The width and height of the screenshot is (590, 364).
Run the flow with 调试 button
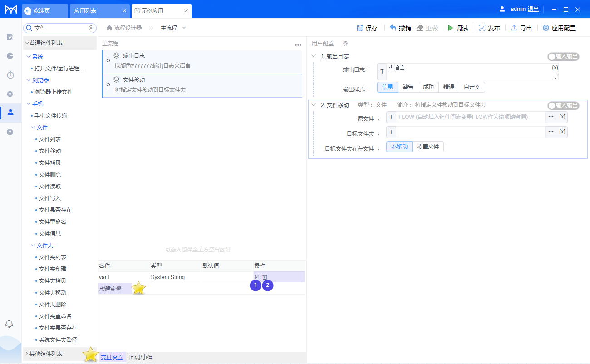[x=458, y=28]
